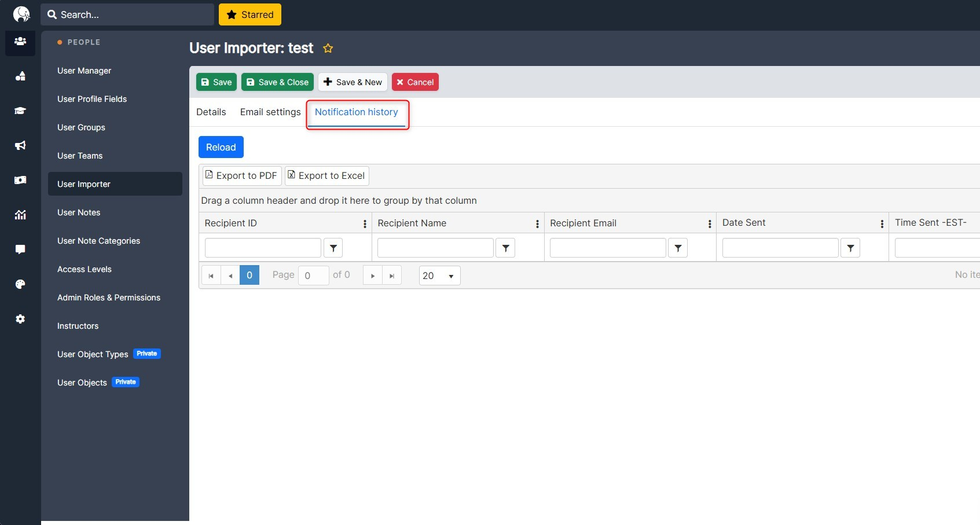
Task: Click the Recipient Email filter input
Action: [608, 248]
